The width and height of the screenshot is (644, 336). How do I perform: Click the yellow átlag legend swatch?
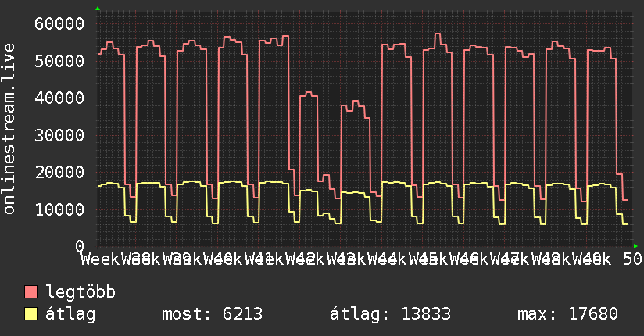pos(30,314)
